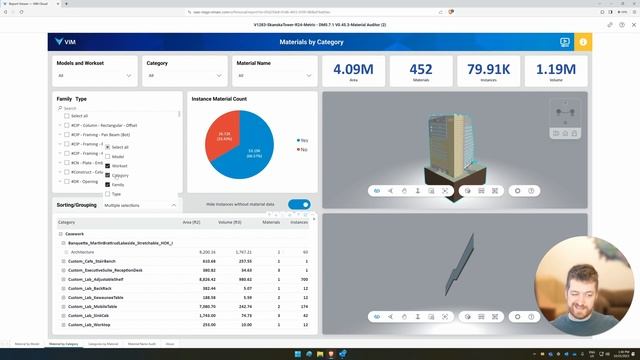640x360 pixels.
Task: Check Select all in Family Type list
Action: 67,116
